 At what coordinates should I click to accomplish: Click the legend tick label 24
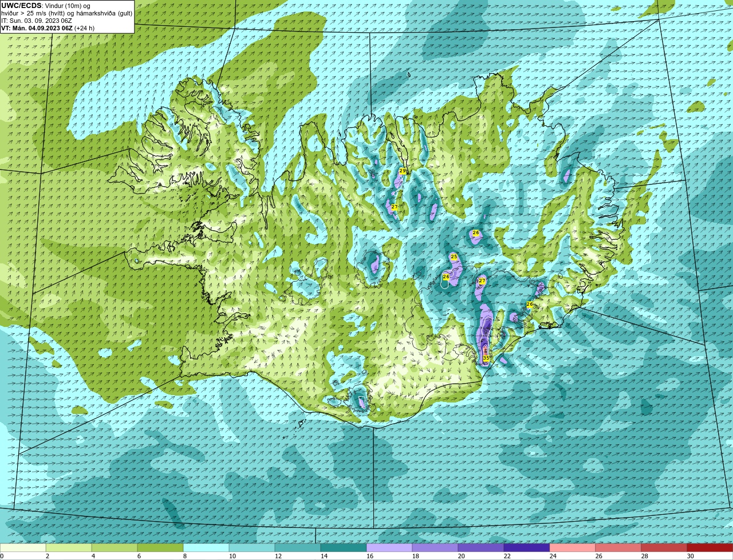click(553, 556)
